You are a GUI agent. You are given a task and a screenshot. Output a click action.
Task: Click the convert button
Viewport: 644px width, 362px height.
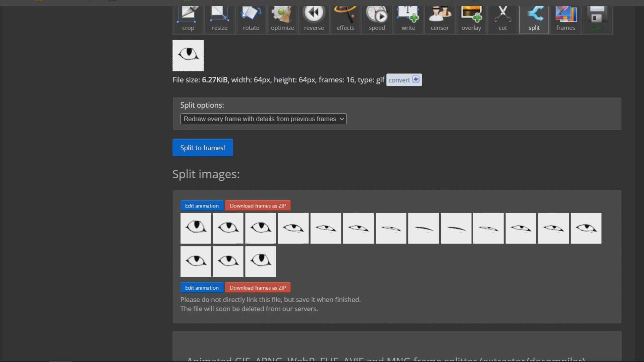pos(404,80)
